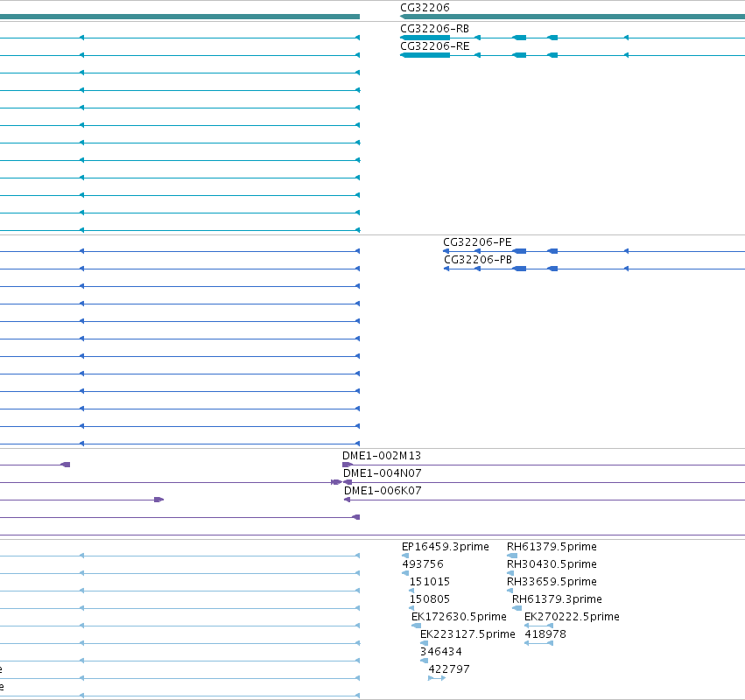Click the CG32206-RE thick exon block
The width and height of the screenshot is (745, 700).
click(425, 55)
